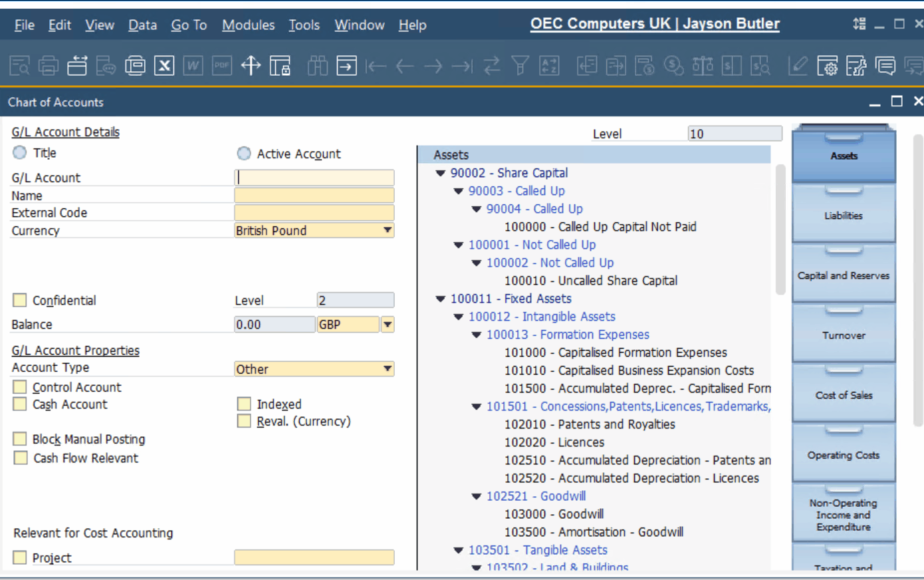924x580 pixels.
Task: Click the Lock Screen toolbar icon
Action: [280, 66]
